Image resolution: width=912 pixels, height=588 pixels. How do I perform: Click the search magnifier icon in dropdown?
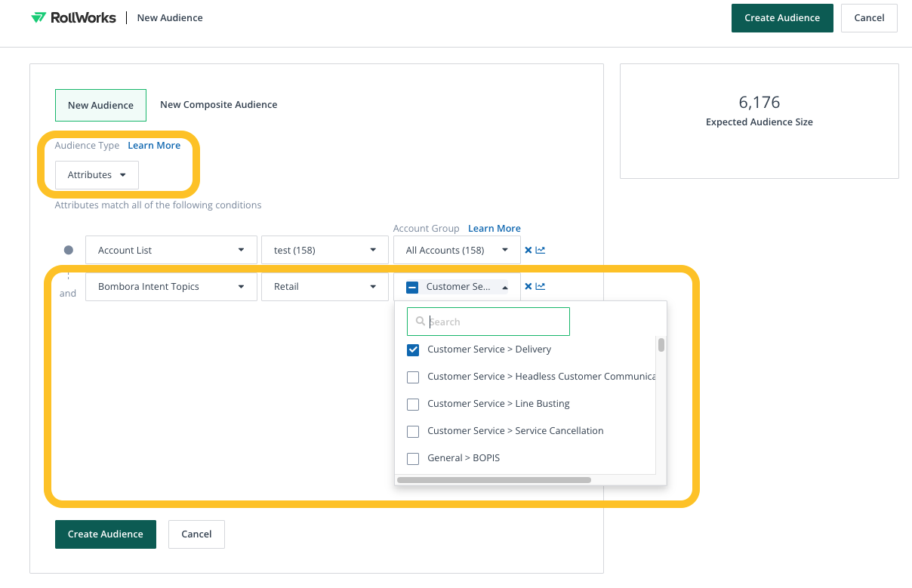(421, 322)
